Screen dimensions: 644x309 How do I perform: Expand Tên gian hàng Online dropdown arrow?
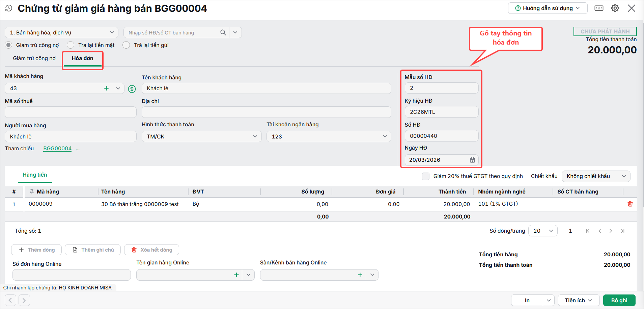coord(248,275)
